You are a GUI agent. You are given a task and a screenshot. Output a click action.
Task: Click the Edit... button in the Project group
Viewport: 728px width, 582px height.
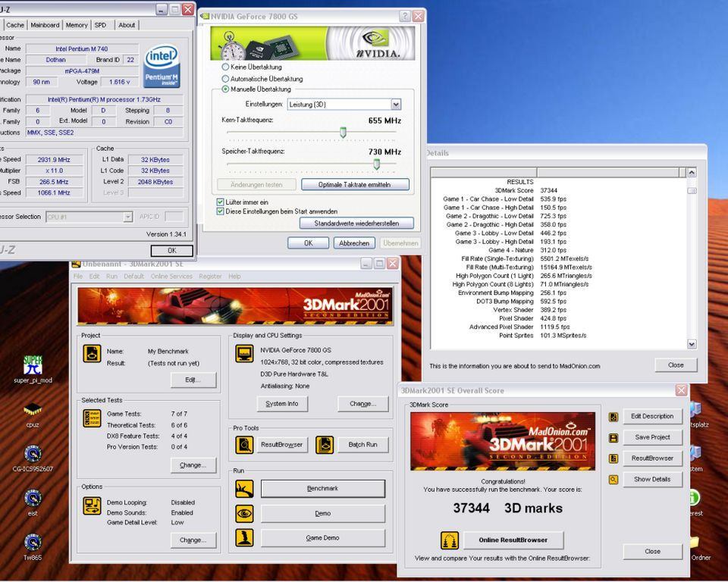(193, 380)
